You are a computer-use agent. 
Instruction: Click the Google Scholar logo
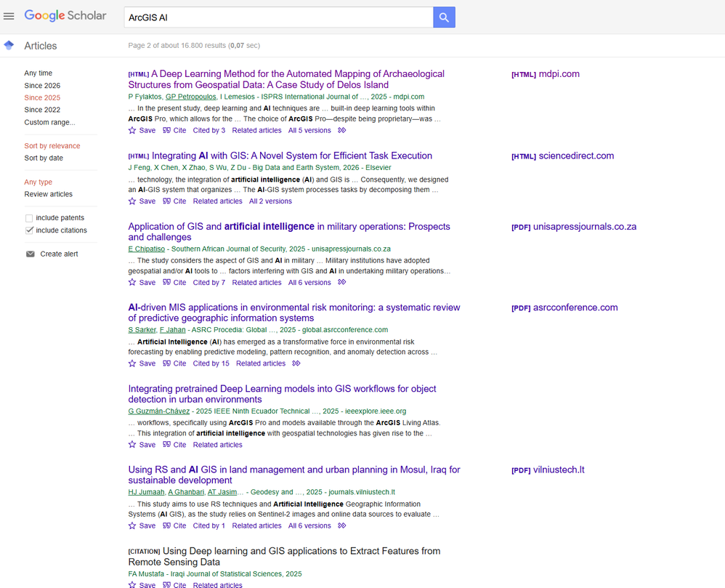[x=65, y=16]
